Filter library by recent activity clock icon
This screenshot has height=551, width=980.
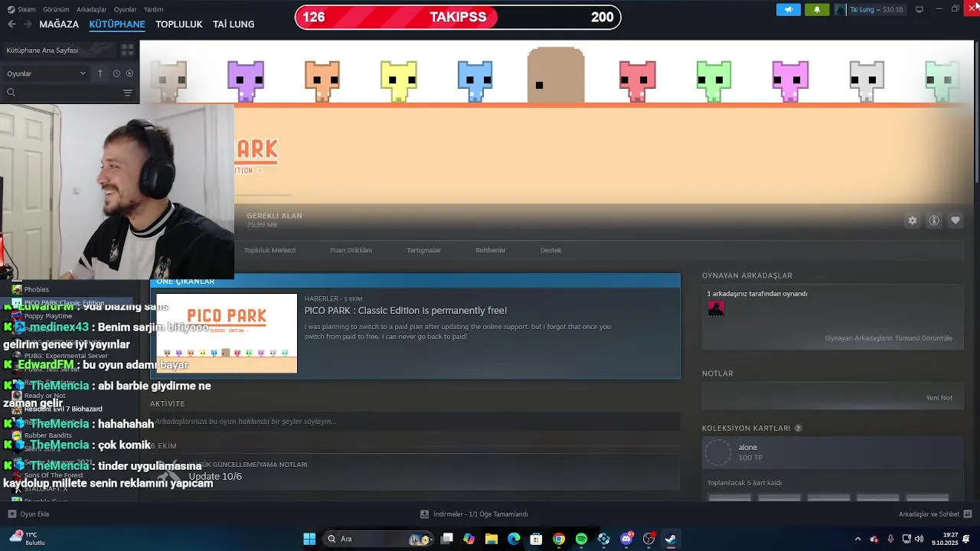click(x=116, y=73)
